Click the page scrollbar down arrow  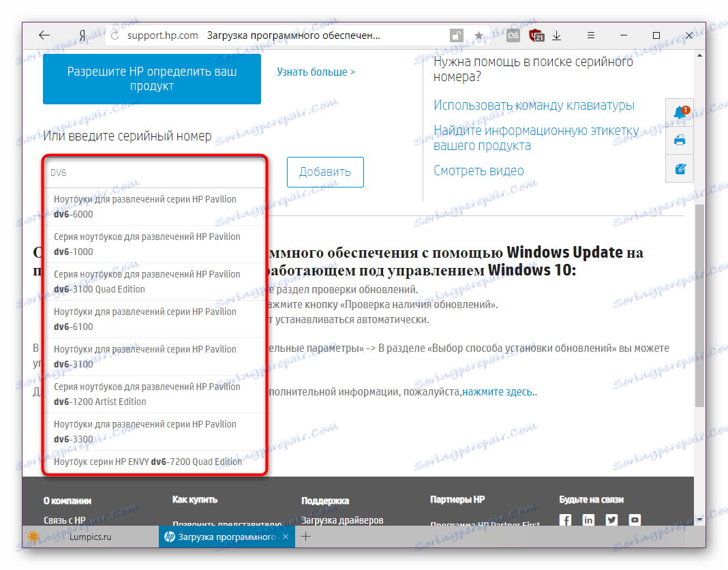(701, 518)
